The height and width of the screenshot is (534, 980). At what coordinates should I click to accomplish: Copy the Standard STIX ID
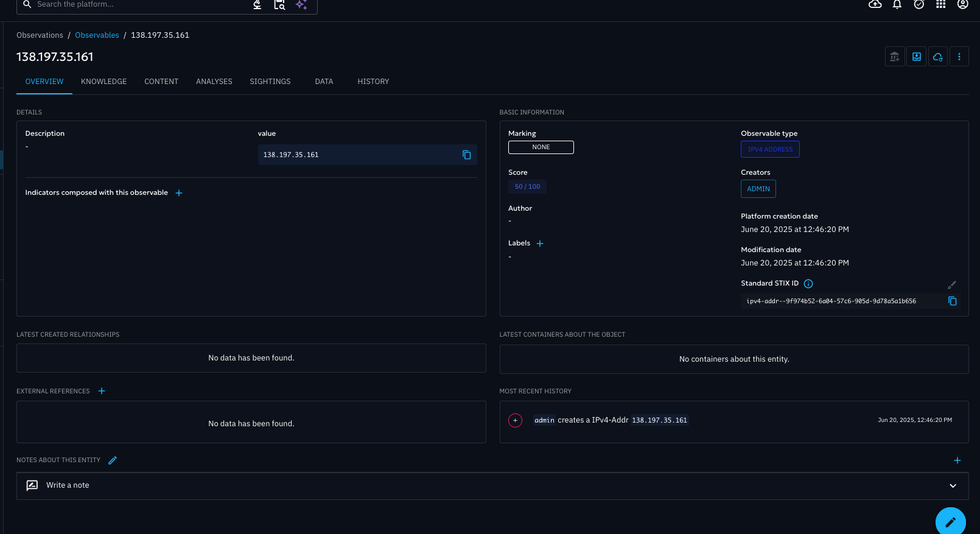(x=953, y=301)
